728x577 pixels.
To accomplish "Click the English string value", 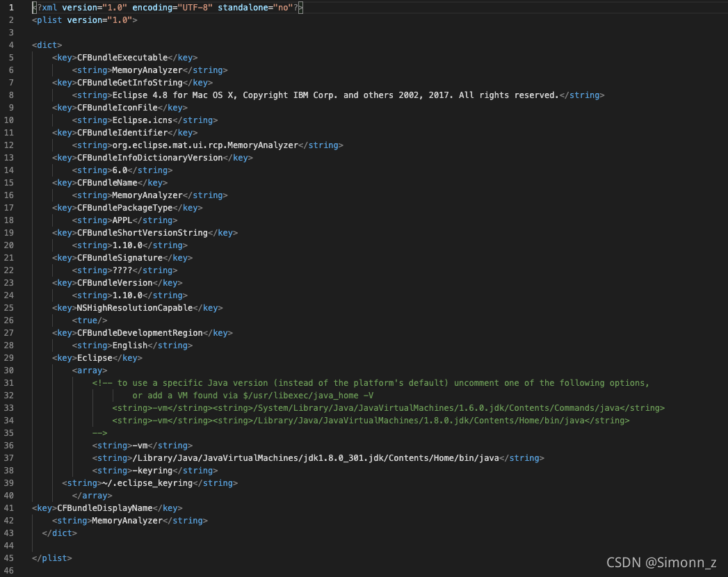I will click(x=129, y=346).
